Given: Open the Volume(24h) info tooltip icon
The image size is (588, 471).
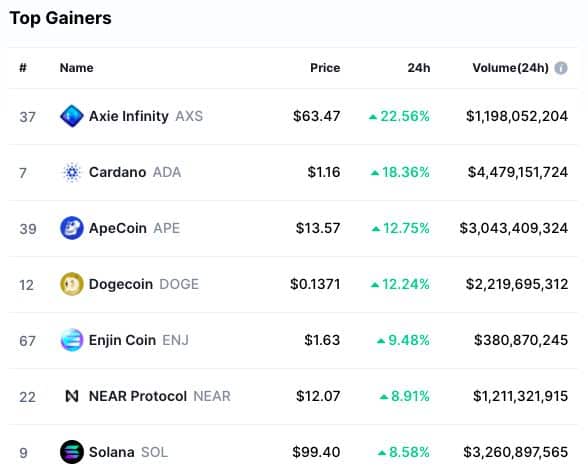Looking at the screenshot, I should (x=561, y=68).
